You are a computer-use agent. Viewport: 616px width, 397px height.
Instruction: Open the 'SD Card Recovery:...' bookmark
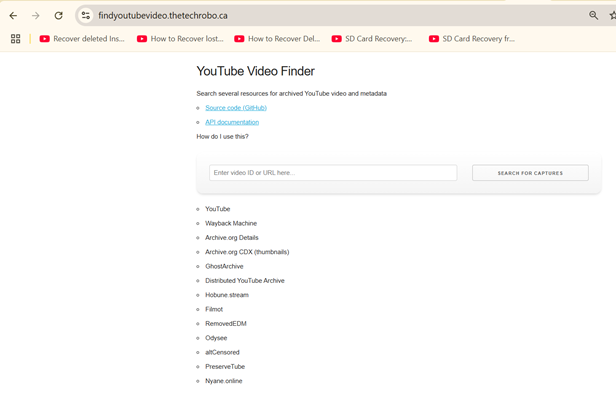(372, 38)
